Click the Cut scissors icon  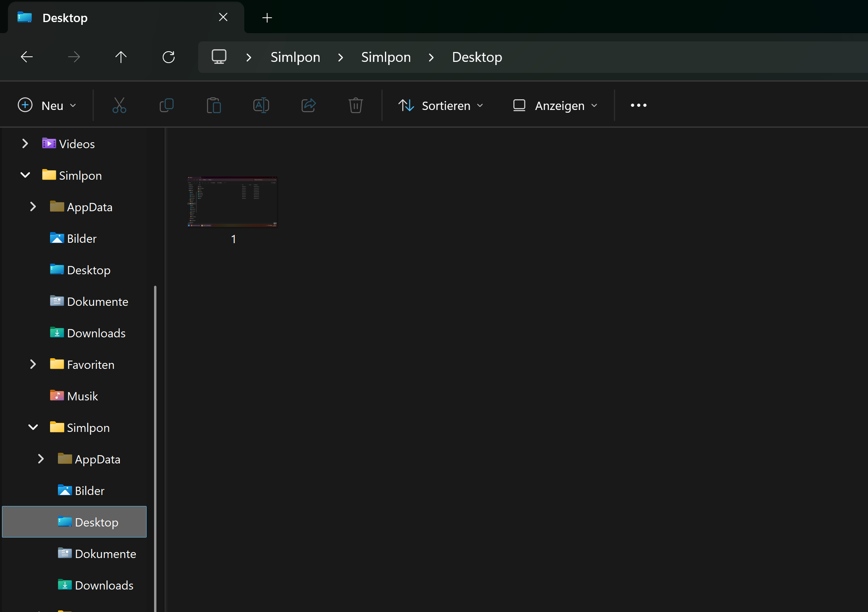(119, 105)
